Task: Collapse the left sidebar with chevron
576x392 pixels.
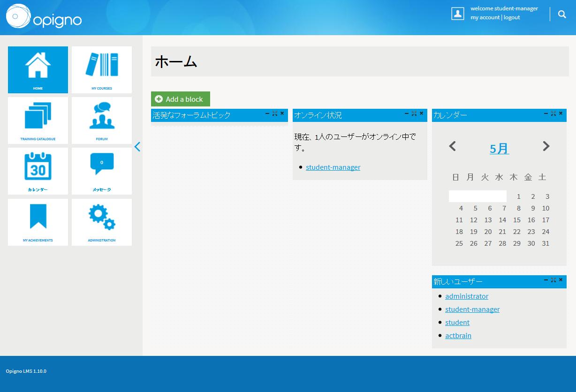Action: 137,147
